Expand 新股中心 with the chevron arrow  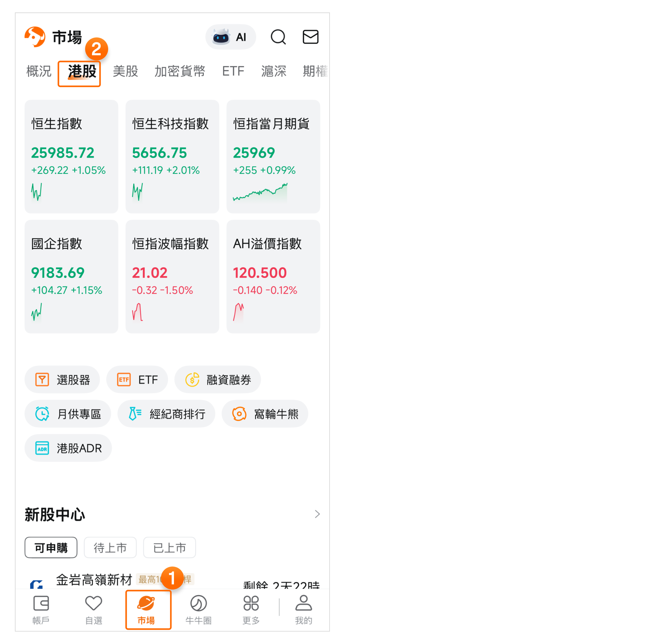tap(317, 514)
